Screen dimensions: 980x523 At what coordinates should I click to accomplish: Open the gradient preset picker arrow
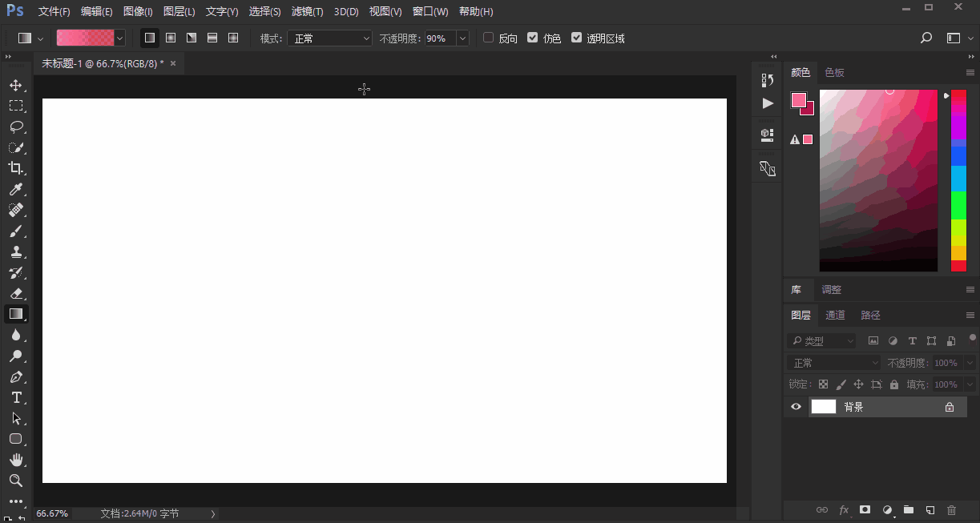click(x=120, y=38)
